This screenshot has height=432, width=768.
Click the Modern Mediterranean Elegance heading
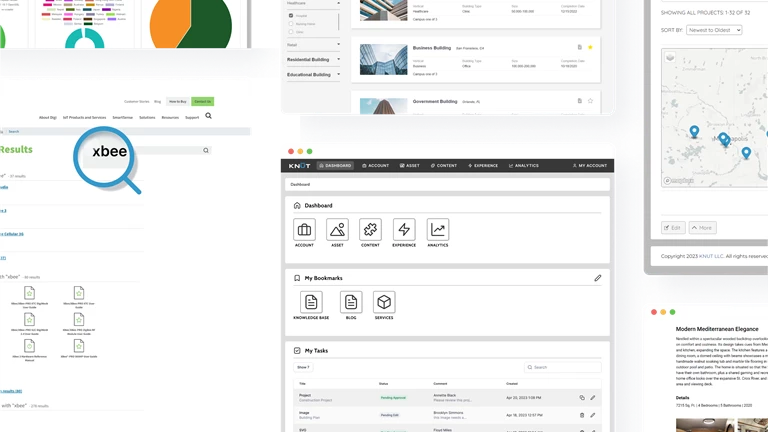[717, 329]
